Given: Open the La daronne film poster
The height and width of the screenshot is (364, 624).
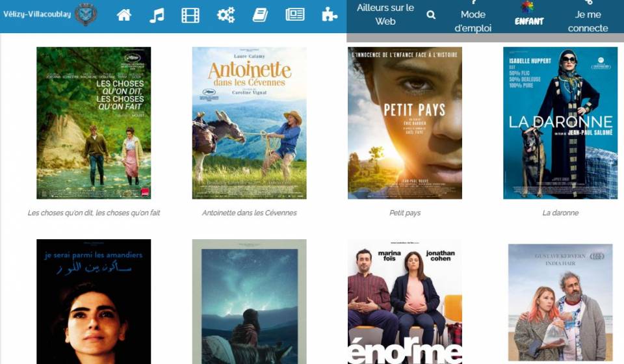Looking at the screenshot, I should [x=560, y=123].
